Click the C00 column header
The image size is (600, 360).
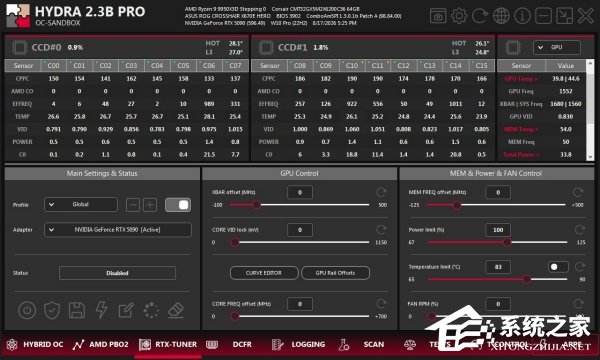54,65
